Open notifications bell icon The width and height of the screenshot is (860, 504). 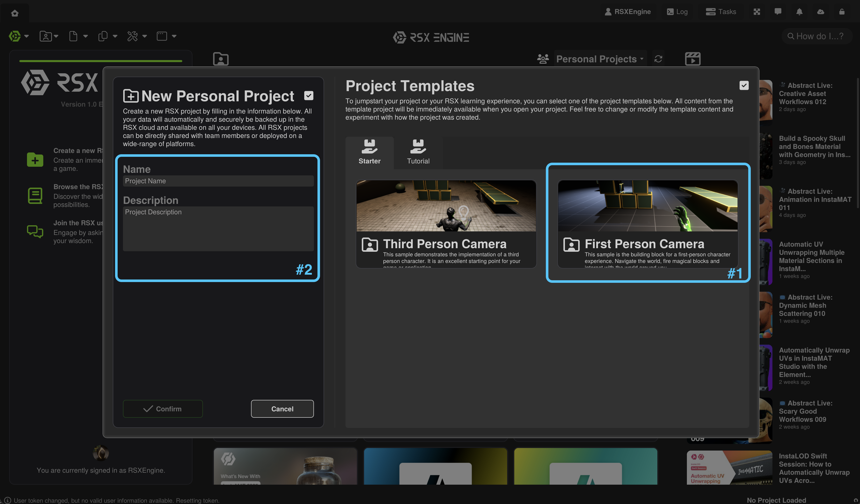tap(799, 12)
